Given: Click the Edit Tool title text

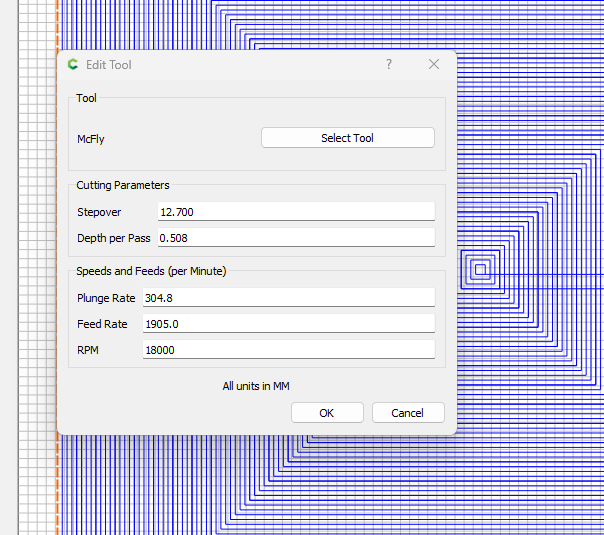Looking at the screenshot, I should [x=109, y=65].
